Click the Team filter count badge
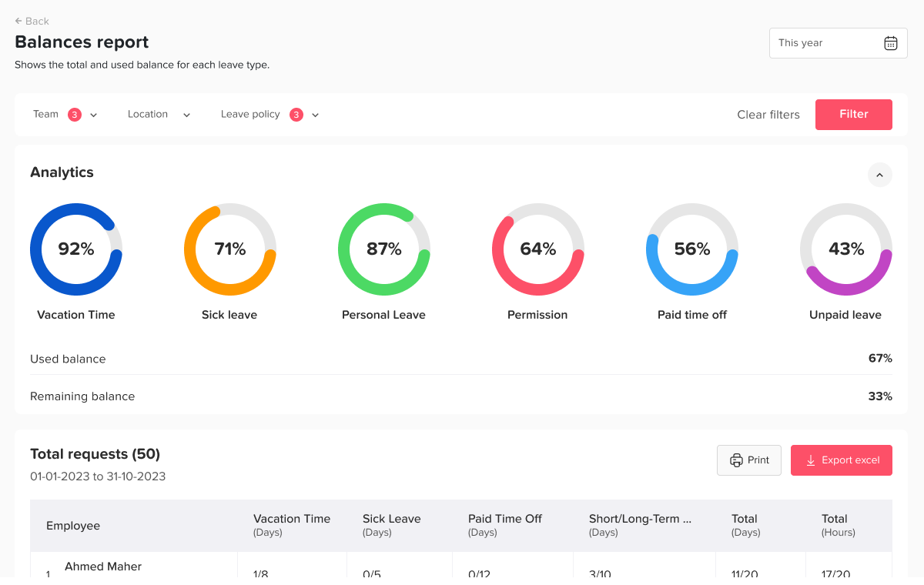This screenshot has height=585, width=924. pyautogui.click(x=75, y=115)
